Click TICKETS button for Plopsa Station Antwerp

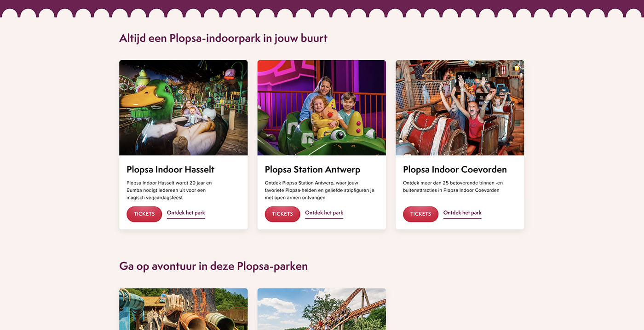point(282,214)
